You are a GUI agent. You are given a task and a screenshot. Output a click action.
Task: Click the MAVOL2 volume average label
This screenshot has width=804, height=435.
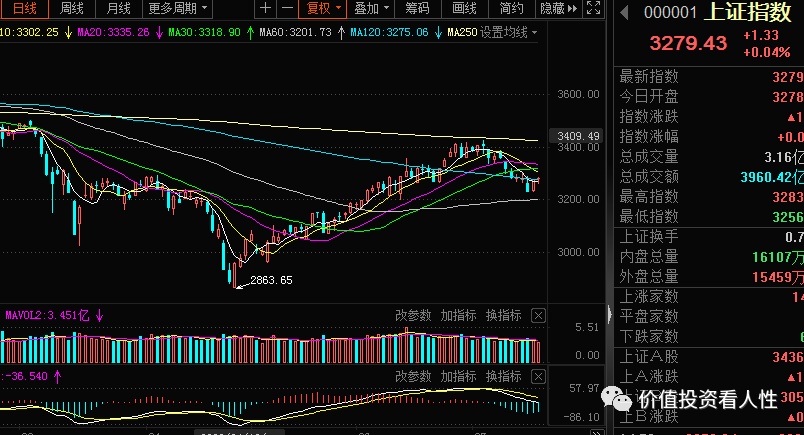point(47,315)
